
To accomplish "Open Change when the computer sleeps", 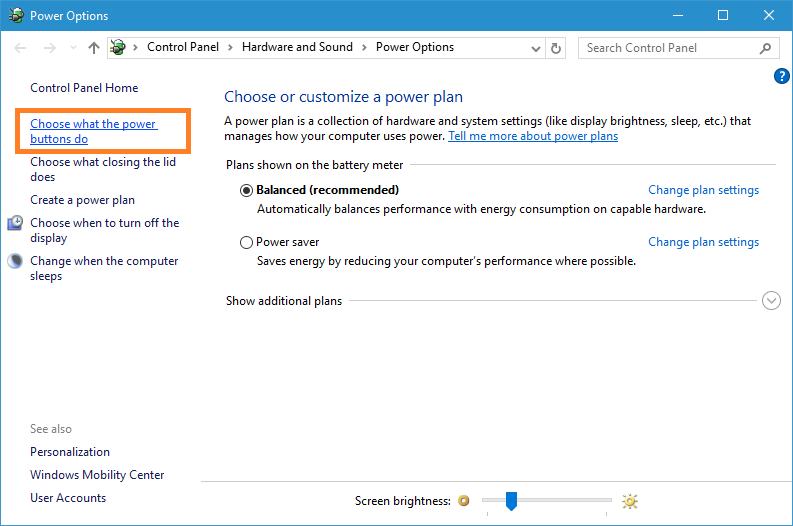I will click(104, 268).
